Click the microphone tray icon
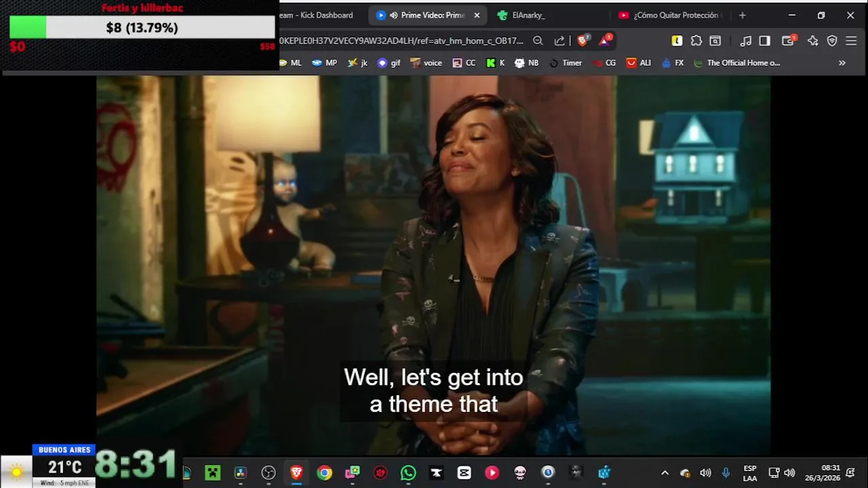868x488 pixels. [x=726, y=472]
